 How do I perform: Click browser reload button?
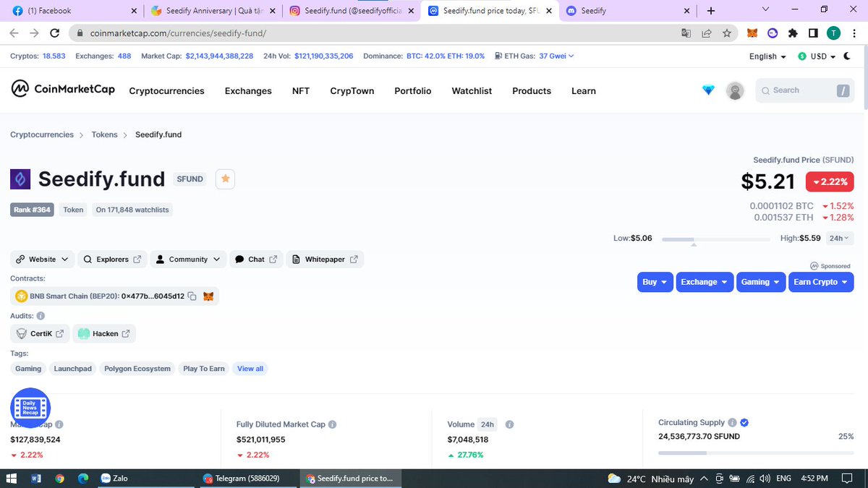point(55,33)
